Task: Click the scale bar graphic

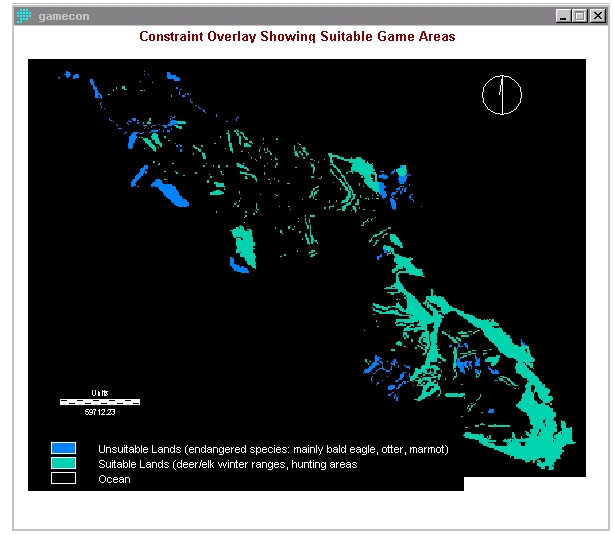Action: [x=99, y=401]
